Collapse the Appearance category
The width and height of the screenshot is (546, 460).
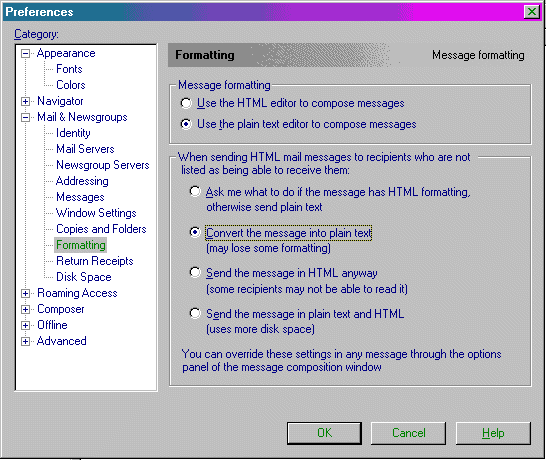click(x=25, y=54)
